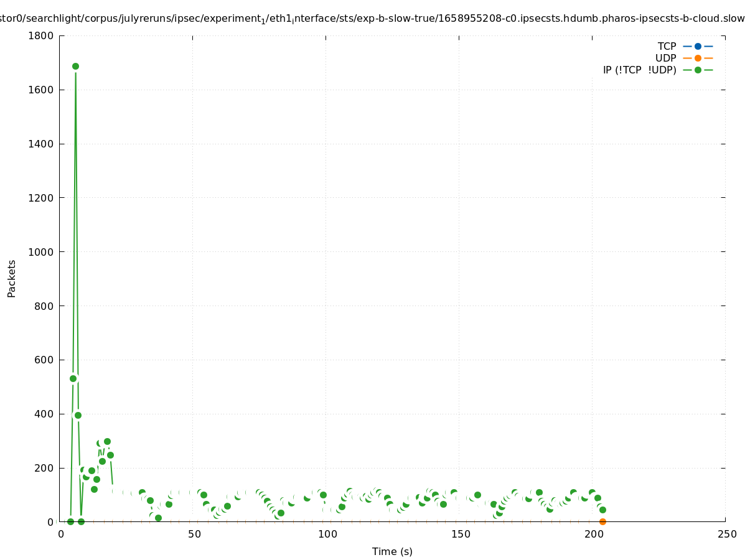Viewport: 745px width, 560px height.
Task: Click the 100 tick label on x-axis
Action: 327,534
